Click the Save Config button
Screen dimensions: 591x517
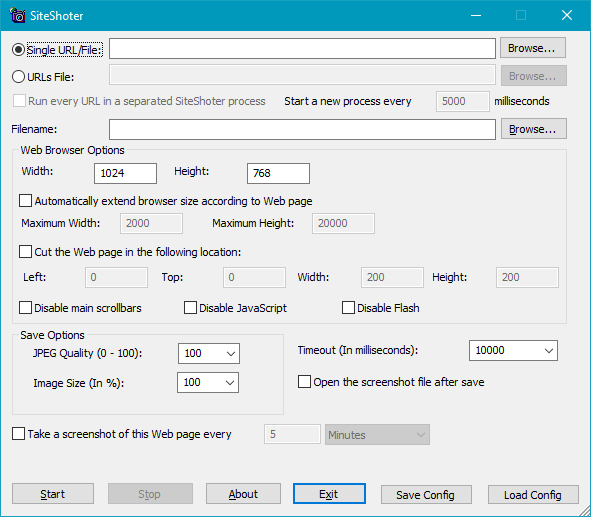pyautogui.click(x=426, y=494)
